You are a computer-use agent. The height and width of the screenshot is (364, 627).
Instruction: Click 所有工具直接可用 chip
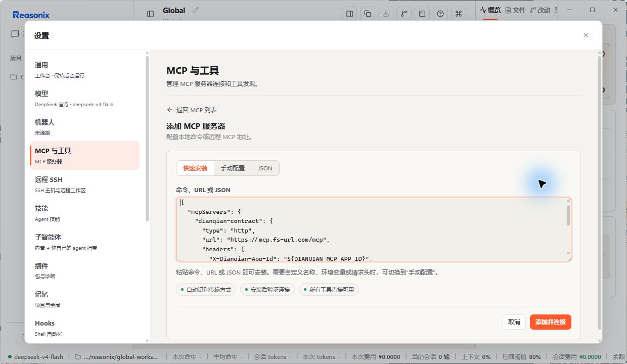click(329, 290)
